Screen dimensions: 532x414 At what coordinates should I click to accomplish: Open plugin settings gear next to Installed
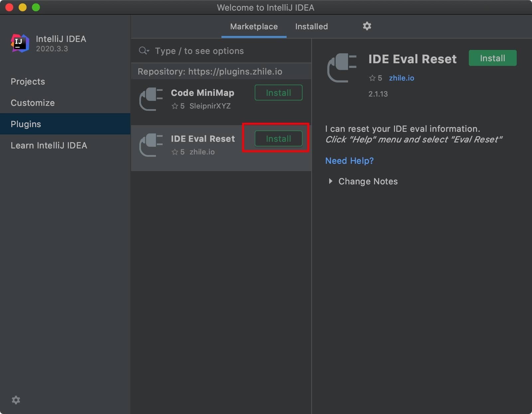367,26
